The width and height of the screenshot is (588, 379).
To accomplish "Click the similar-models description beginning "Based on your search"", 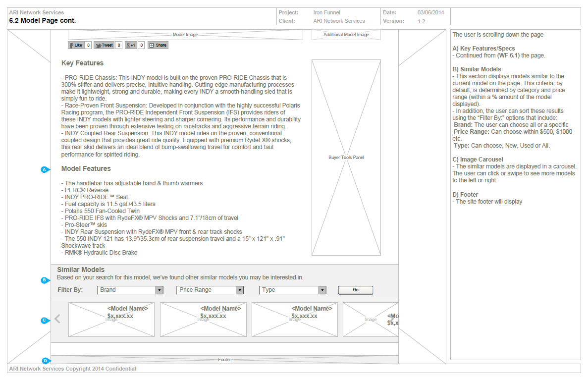I will 180,278.
